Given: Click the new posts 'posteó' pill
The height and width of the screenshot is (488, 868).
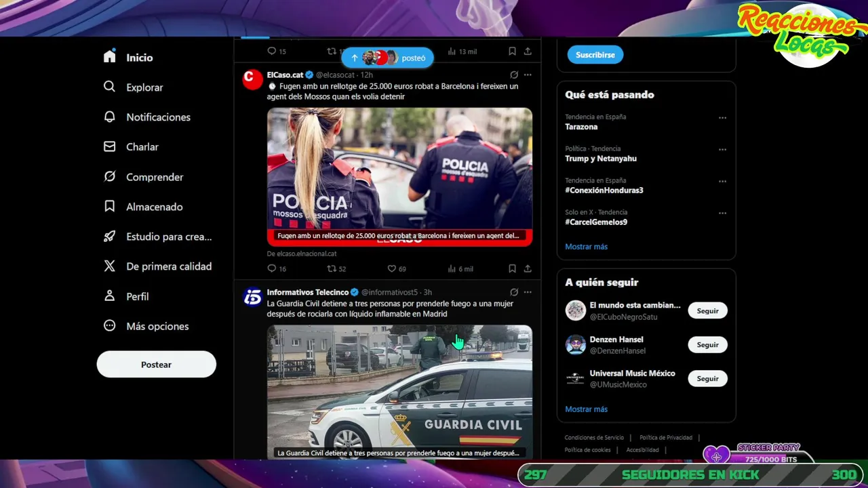Looking at the screenshot, I should point(387,58).
